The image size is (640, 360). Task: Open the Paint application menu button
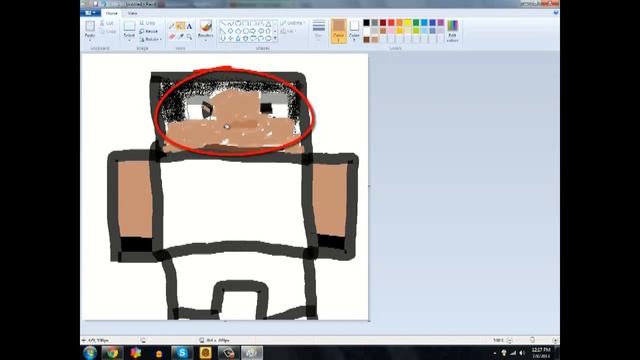point(89,13)
